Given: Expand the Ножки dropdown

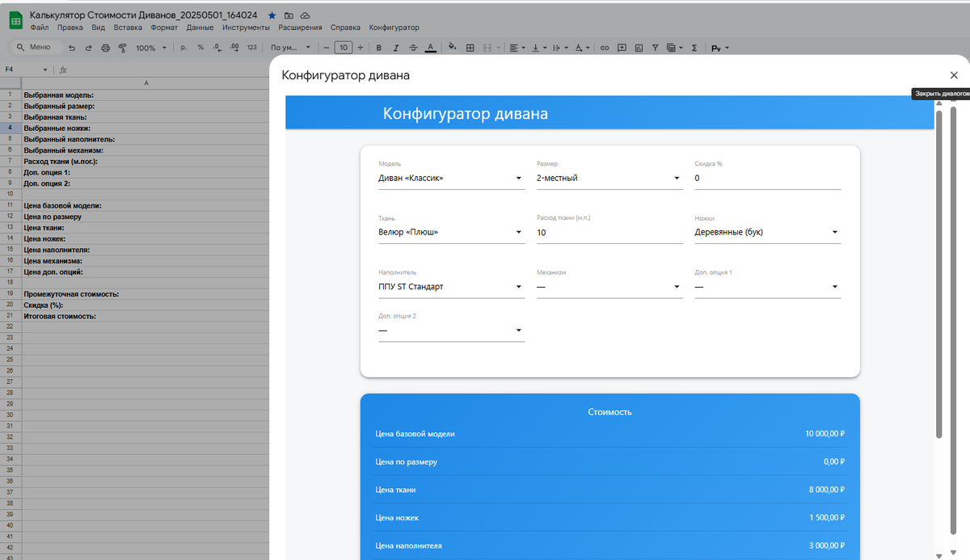Looking at the screenshot, I should click(x=768, y=233).
